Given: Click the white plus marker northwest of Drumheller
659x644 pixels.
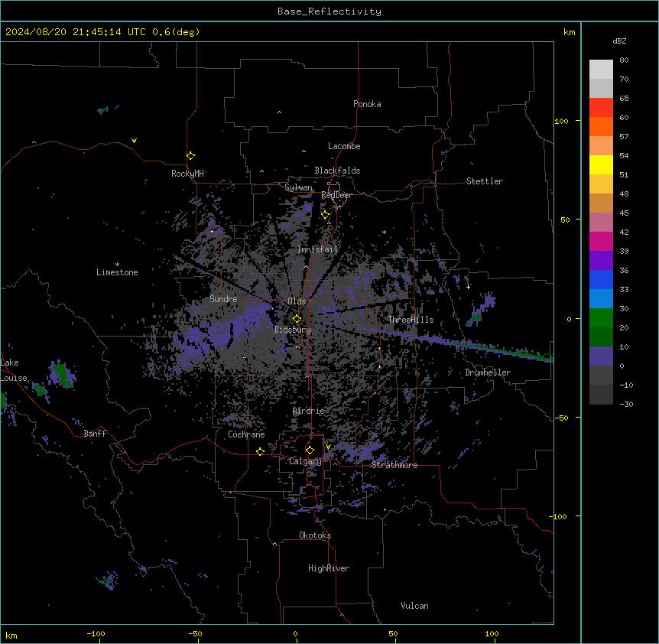Looking at the screenshot, I should pos(468,287).
